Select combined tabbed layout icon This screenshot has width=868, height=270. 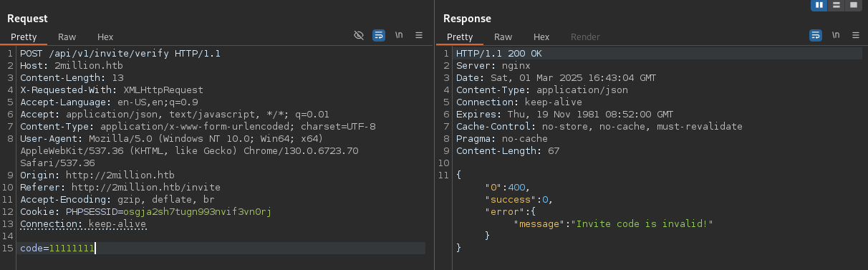[x=853, y=5]
